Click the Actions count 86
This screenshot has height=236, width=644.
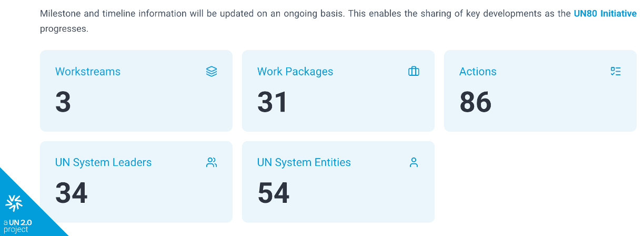click(476, 102)
